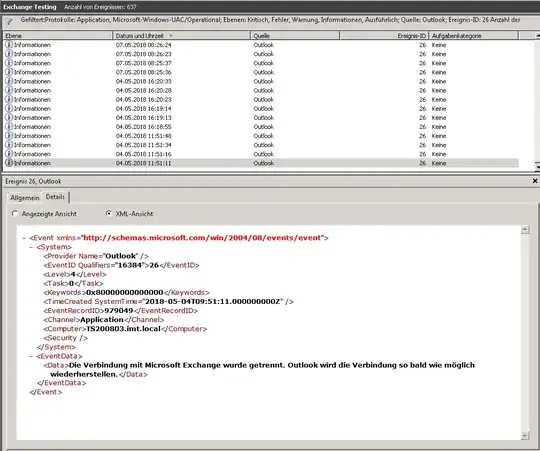Click info icon of 07.05.2018 08:26:23 row
Image resolution: width=540 pixels, height=451 pixels.
tap(9, 54)
